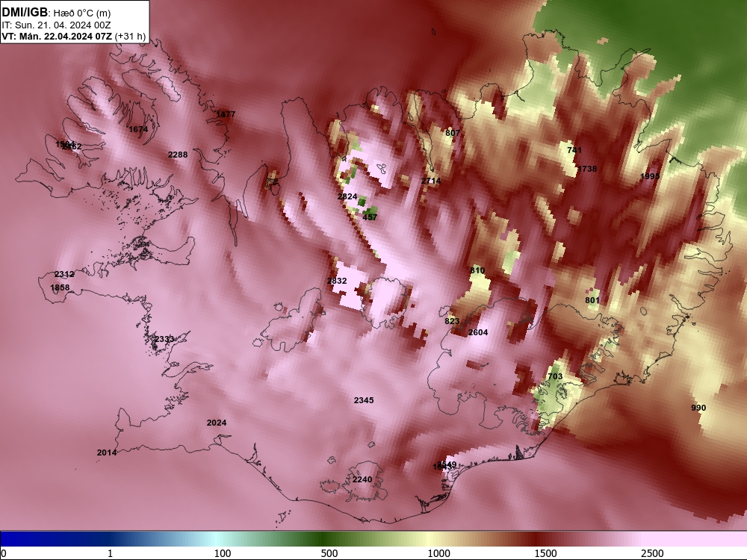Click the map value label '1477'

point(226,114)
